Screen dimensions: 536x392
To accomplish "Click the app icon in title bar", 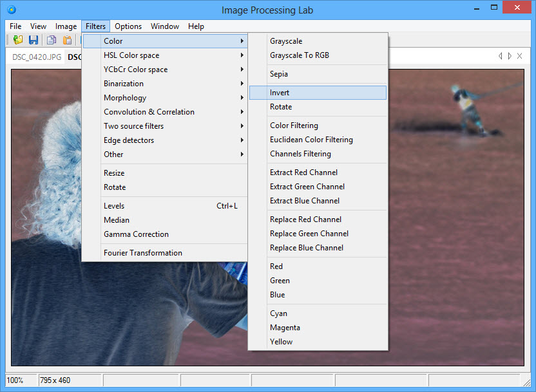I will click(x=12, y=10).
